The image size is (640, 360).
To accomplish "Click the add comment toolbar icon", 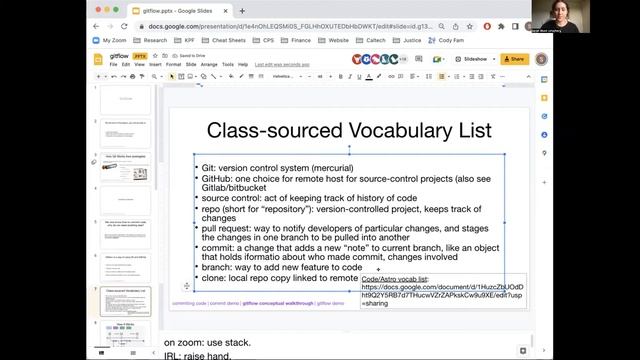I will [x=401, y=76].
